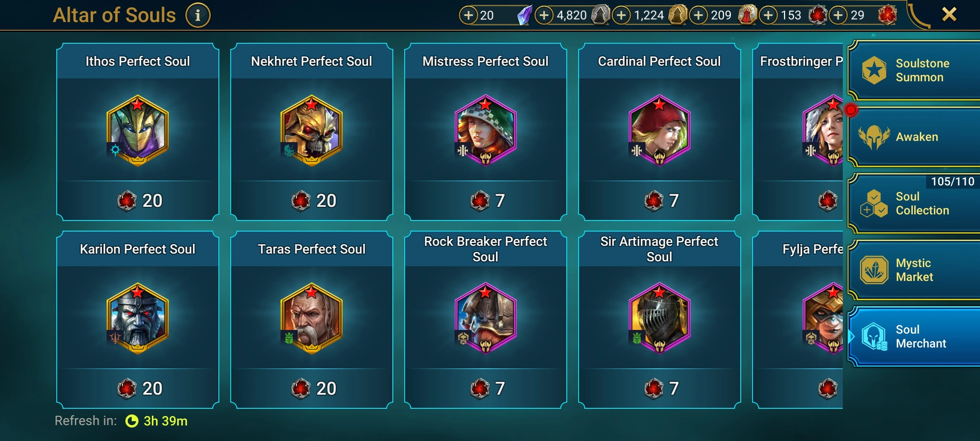Select the Nekhret Perfect Soul portrait
Image resolution: width=980 pixels, height=441 pixels.
312,130
